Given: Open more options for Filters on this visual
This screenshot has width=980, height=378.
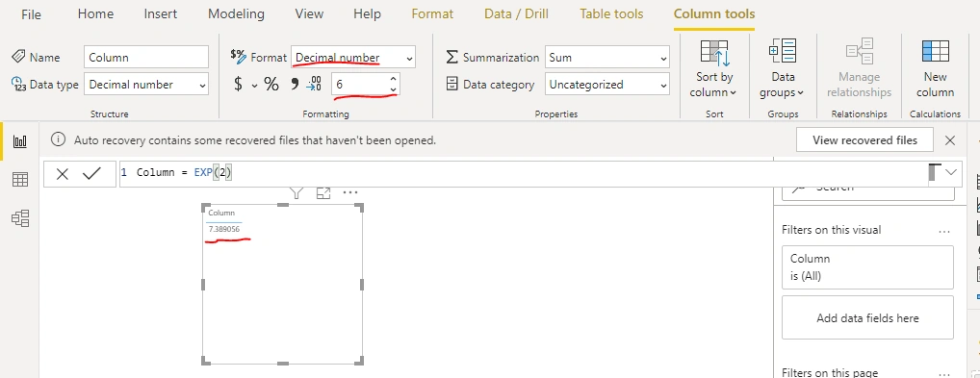Looking at the screenshot, I should point(943,231).
